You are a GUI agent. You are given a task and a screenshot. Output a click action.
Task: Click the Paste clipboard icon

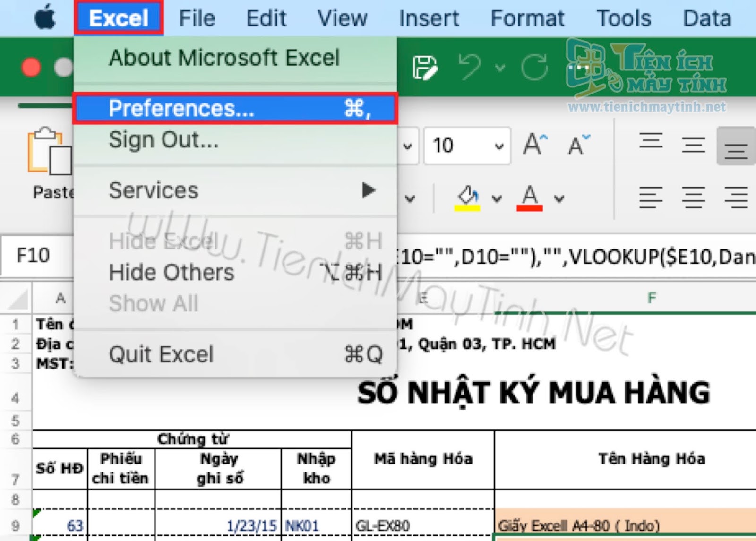[x=49, y=151]
